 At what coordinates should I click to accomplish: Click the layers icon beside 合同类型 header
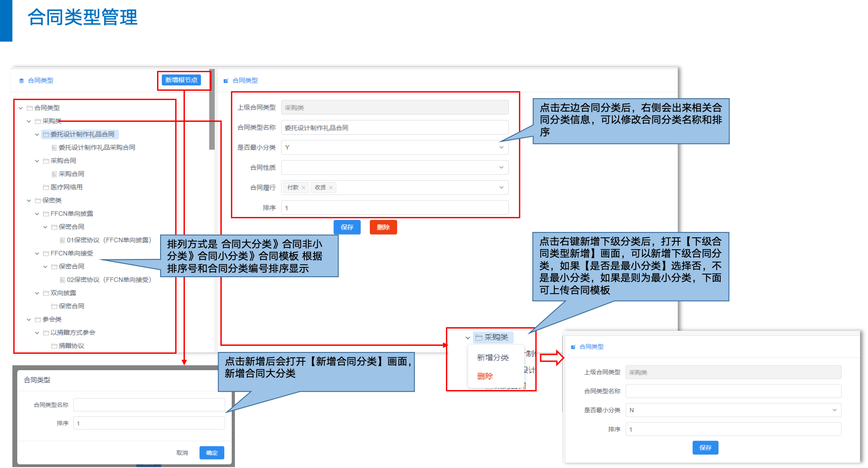click(21, 81)
